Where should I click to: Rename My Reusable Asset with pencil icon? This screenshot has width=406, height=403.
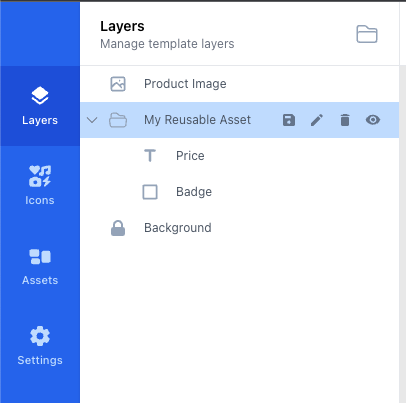(317, 120)
